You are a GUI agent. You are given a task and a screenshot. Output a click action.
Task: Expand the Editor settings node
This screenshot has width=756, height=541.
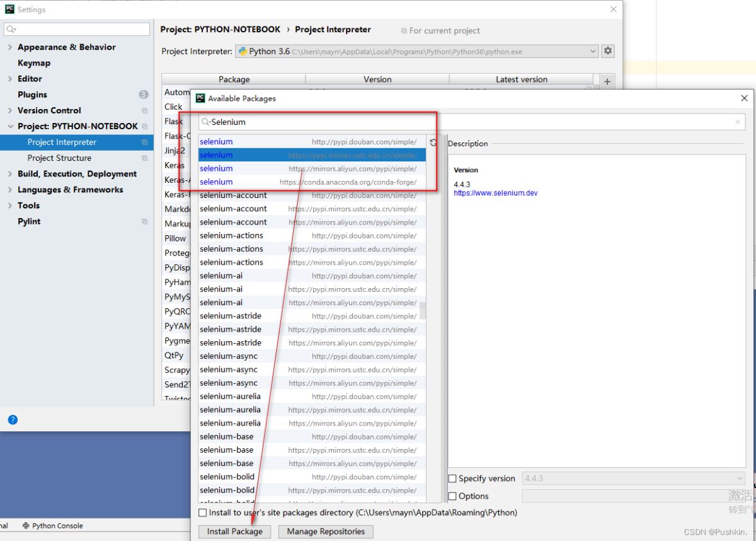point(10,79)
